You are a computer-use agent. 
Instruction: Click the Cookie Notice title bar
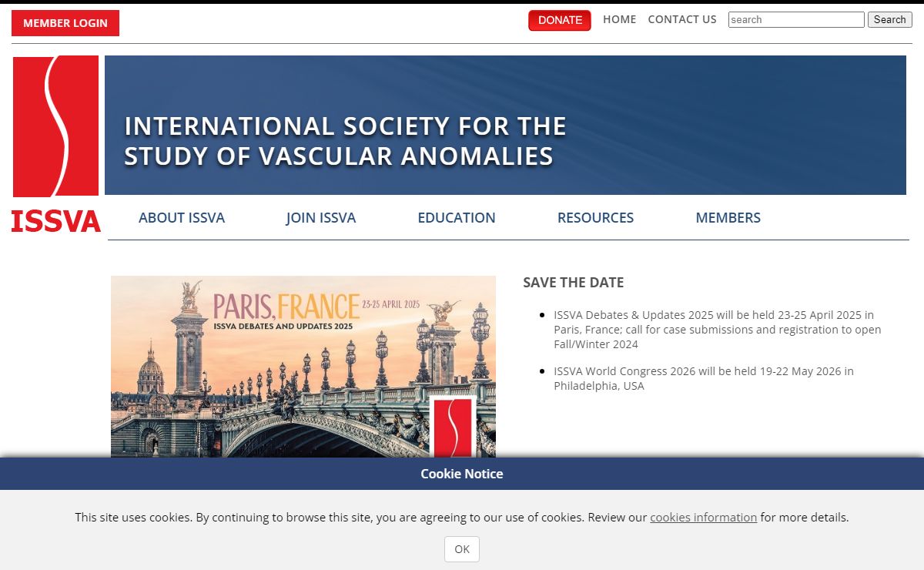point(462,474)
